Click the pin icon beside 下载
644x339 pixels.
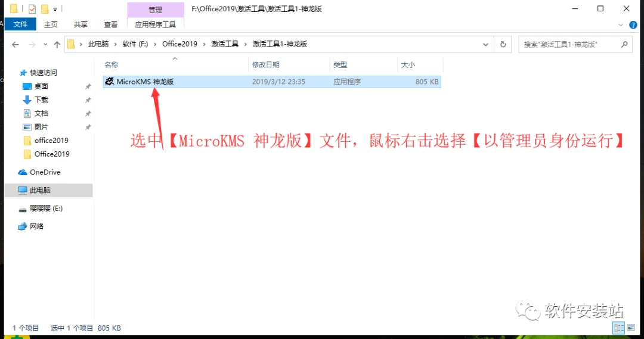pos(88,100)
